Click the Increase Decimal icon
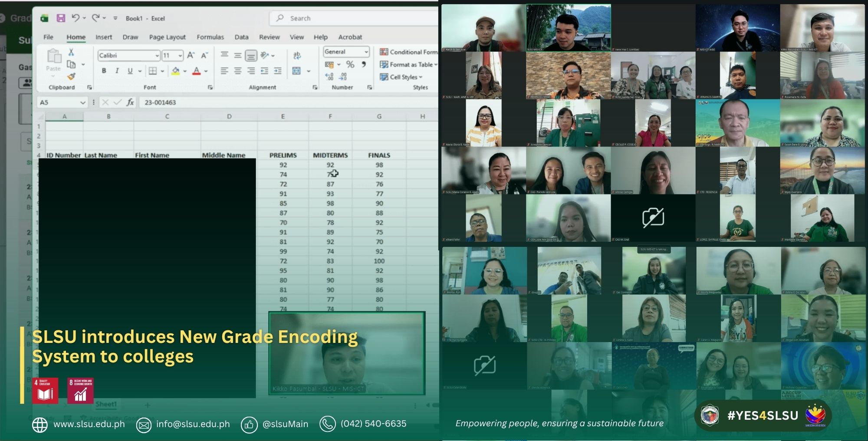 click(329, 77)
